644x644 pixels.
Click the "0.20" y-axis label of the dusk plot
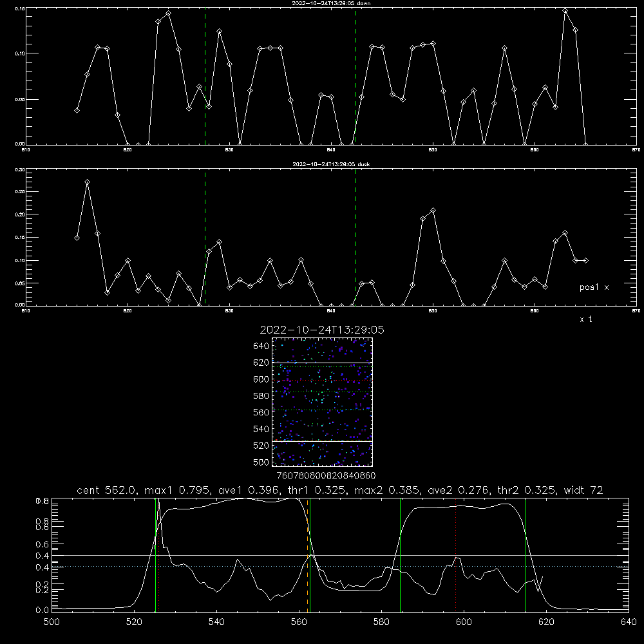tap(20, 214)
